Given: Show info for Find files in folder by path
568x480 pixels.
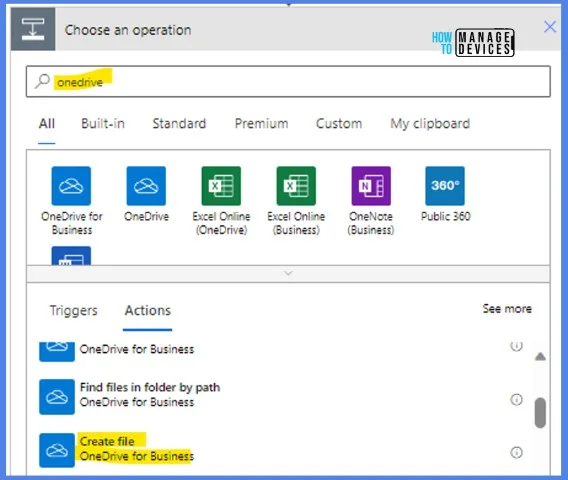Looking at the screenshot, I should point(516,400).
